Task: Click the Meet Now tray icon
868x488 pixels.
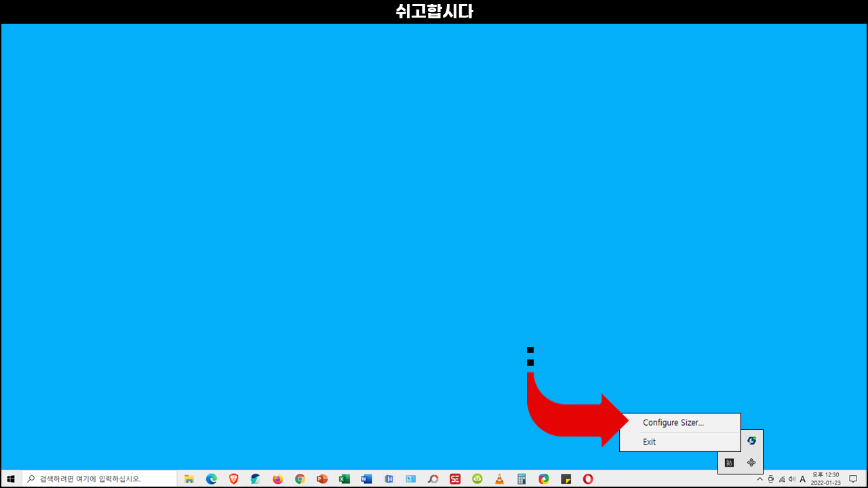Action: (x=770, y=479)
